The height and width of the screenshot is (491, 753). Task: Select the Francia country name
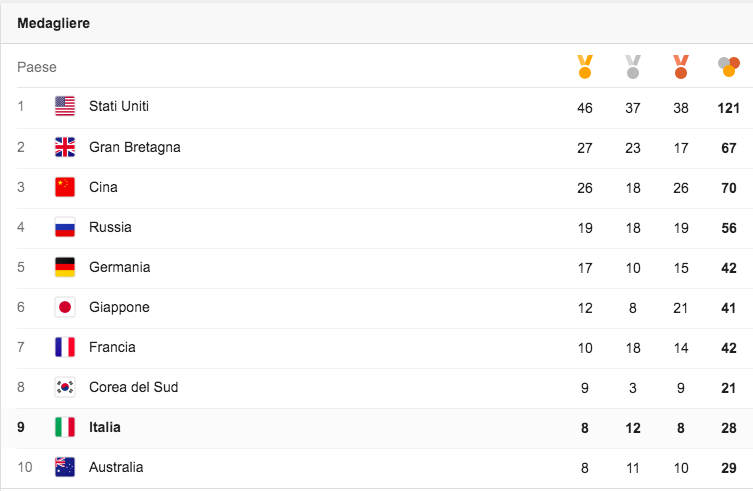(x=112, y=347)
